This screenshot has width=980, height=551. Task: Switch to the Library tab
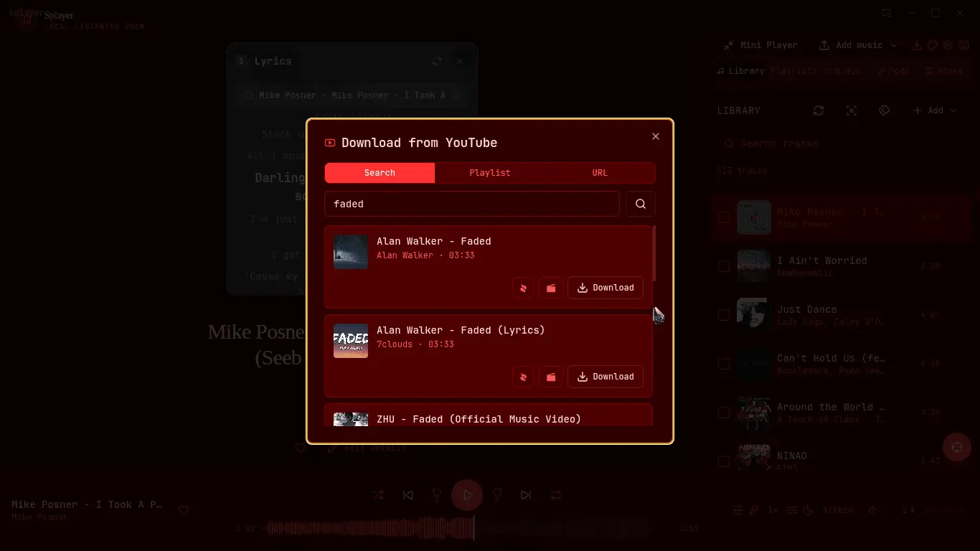tap(740, 71)
